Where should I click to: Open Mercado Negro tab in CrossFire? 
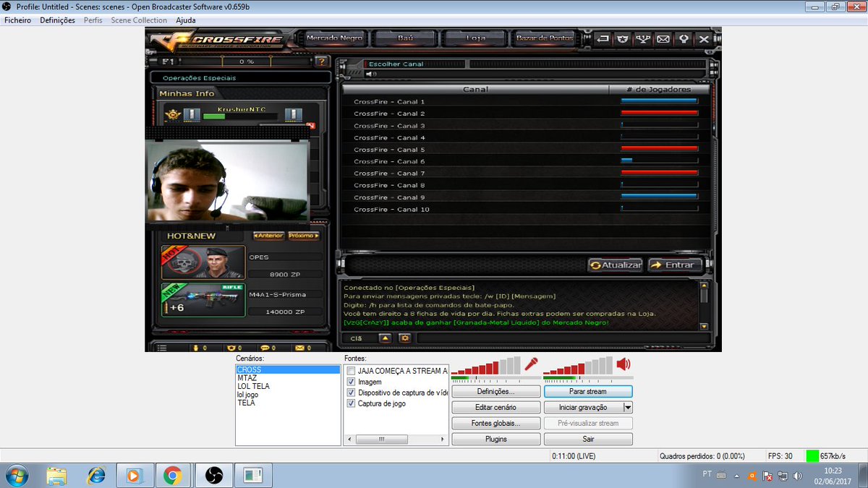(x=334, y=38)
